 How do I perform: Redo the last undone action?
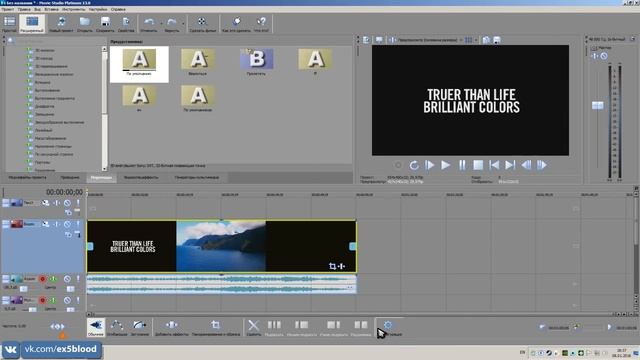pyautogui.click(x=171, y=24)
